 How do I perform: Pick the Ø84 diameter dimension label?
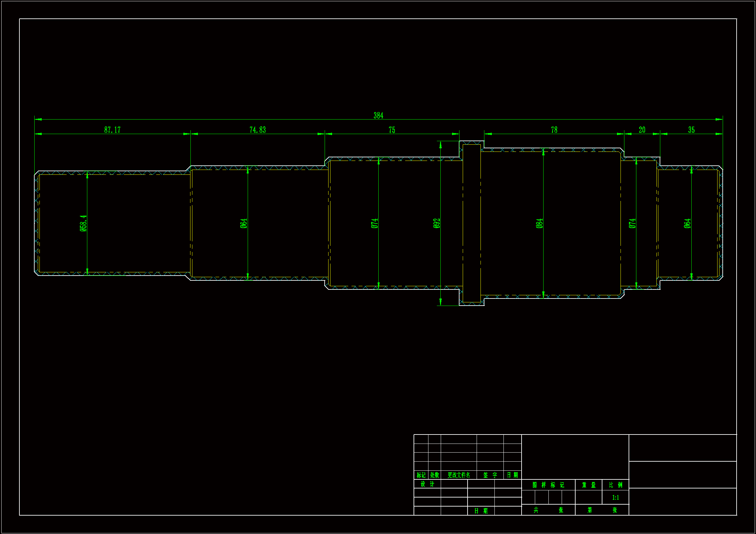(539, 224)
